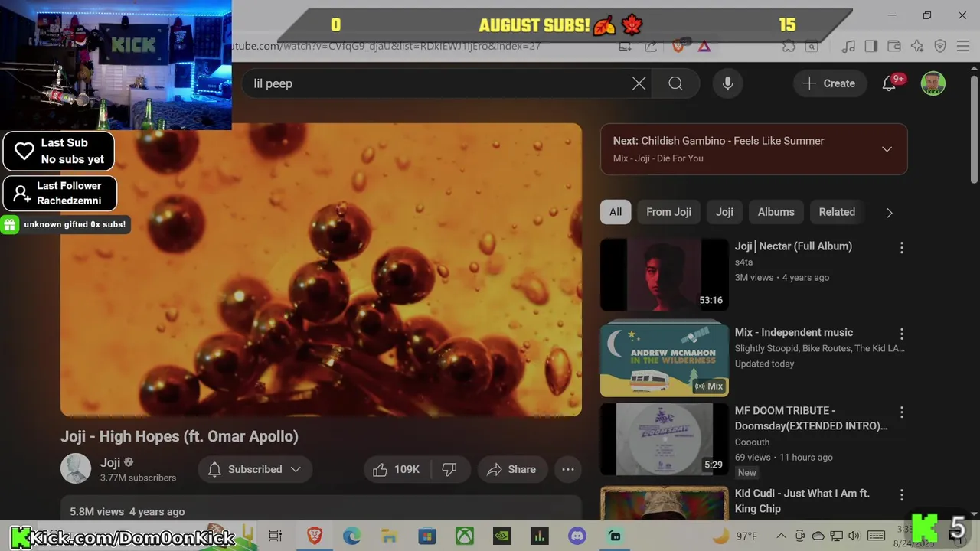Click the browser address bar URL

pos(387,46)
